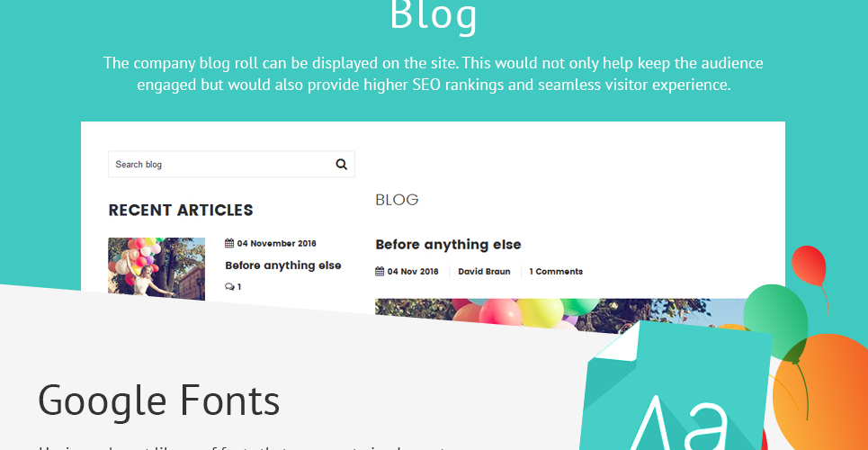Click the Aa font document icon

pos(678,388)
